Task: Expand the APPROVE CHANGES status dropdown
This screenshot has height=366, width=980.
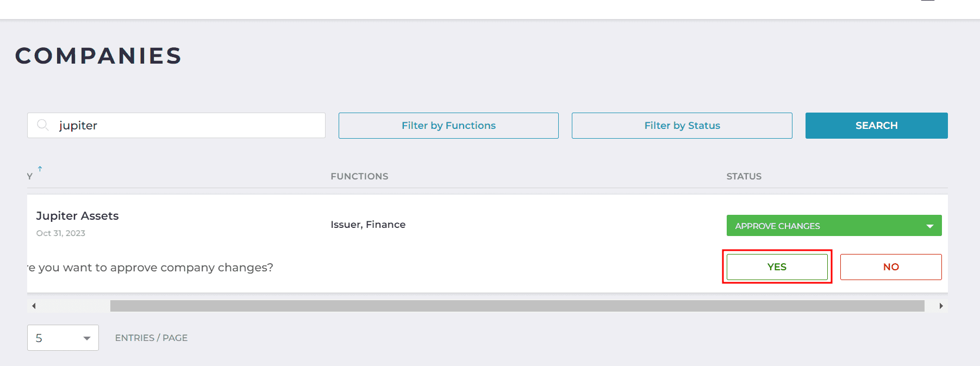Action: point(834,226)
